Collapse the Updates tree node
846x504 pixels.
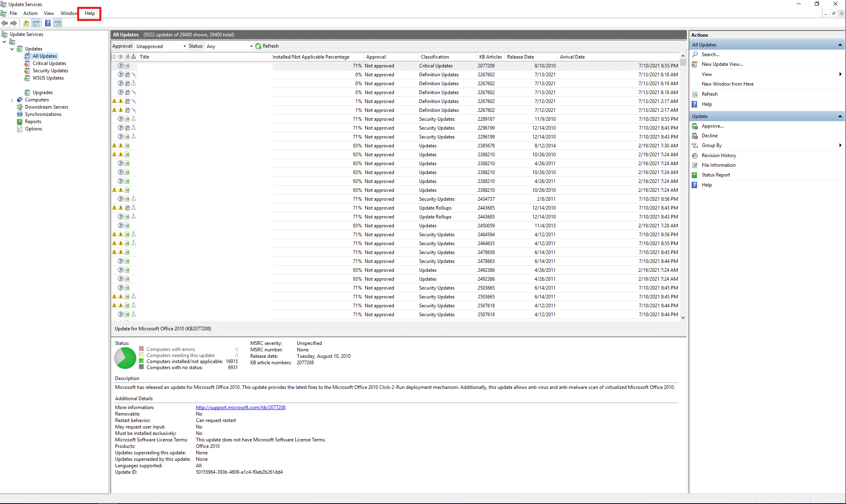12,49
